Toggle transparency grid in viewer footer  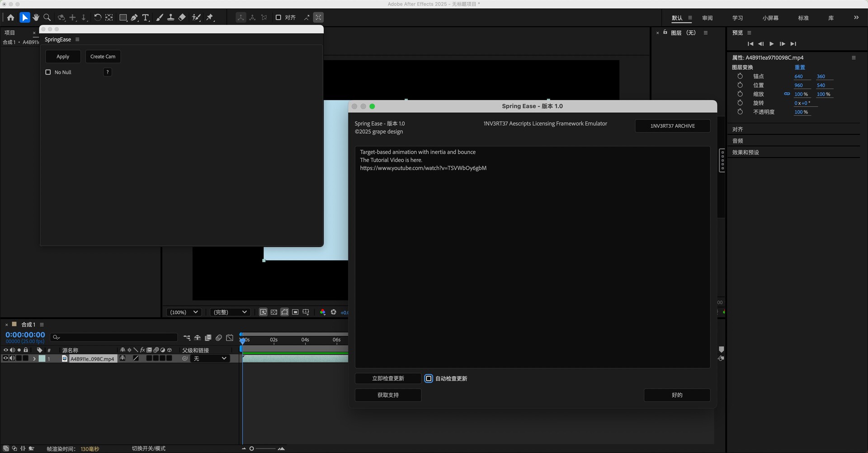274,312
